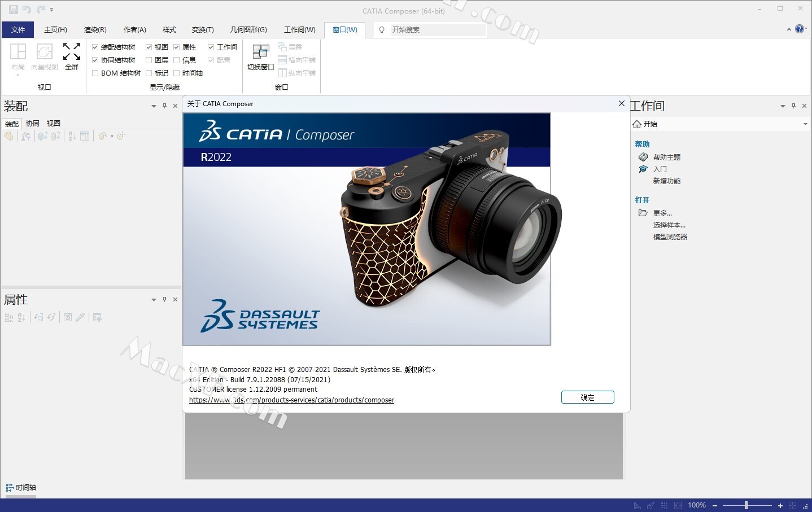Click the 新增功能 what's new link
The height and width of the screenshot is (512, 812).
point(666,181)
